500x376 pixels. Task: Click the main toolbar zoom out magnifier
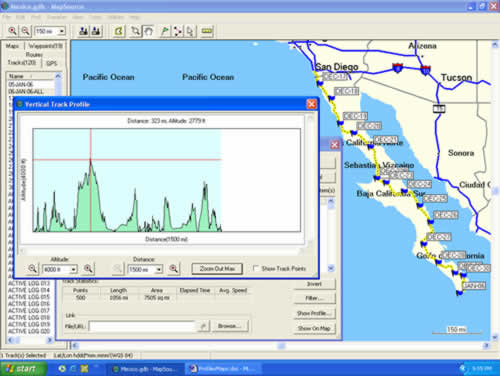tap(25, 31)
